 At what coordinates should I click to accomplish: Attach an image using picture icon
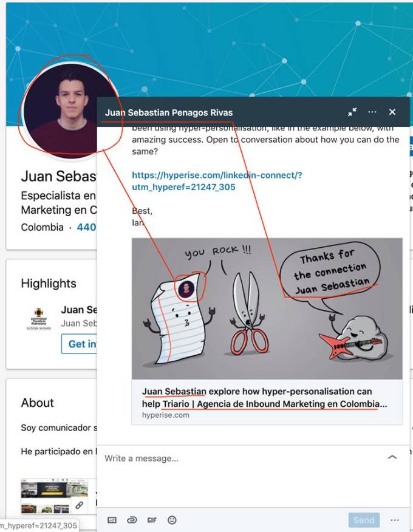click(112, 520)
